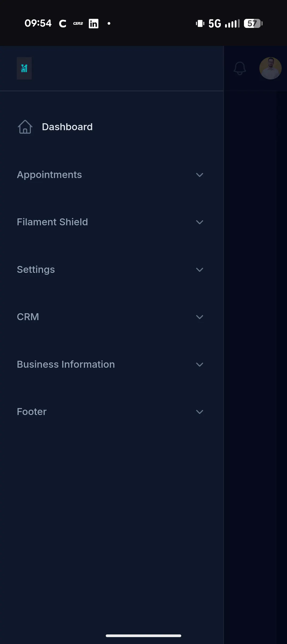Viewport: 287px width, 644px height.
Task: Click the Dashboard home icon
Action: point(25,127)
